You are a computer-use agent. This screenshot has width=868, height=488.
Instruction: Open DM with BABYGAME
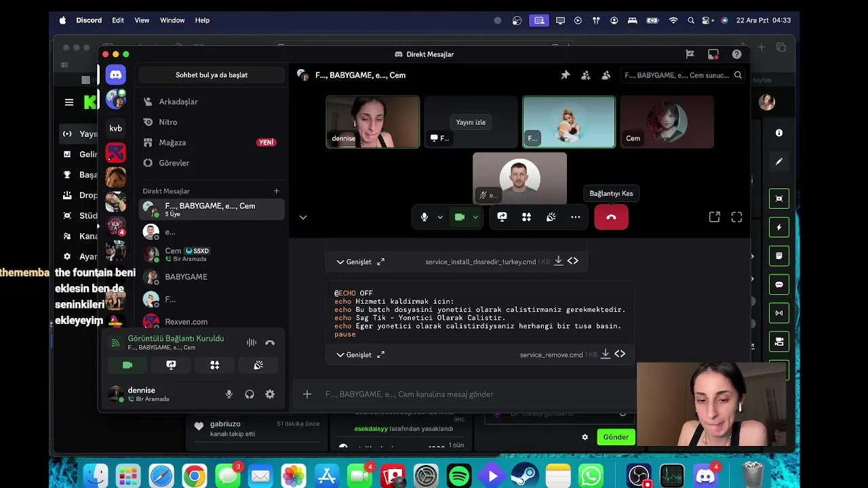(212, 277)
